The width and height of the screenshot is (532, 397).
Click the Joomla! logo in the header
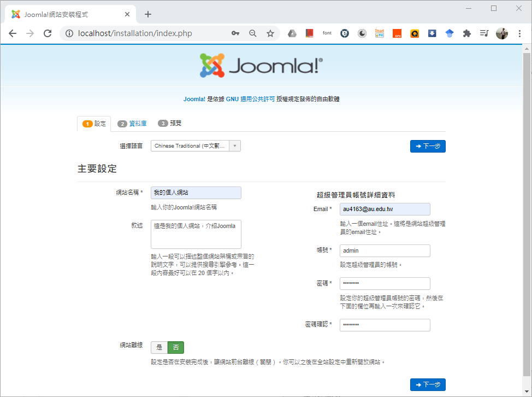click(261, 65)
